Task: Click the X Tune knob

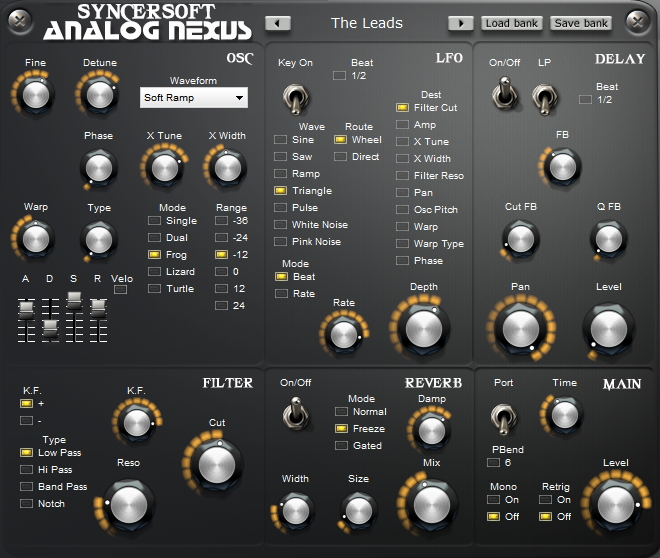Action: (165, 168)
